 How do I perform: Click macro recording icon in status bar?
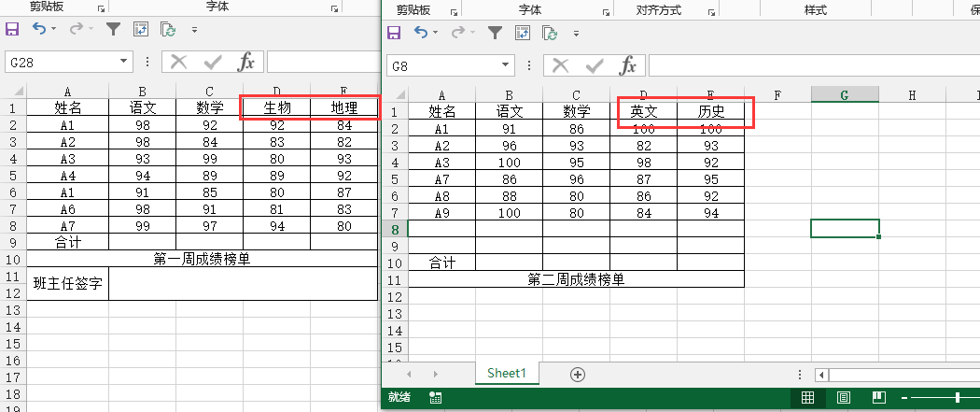click(435, 397)
